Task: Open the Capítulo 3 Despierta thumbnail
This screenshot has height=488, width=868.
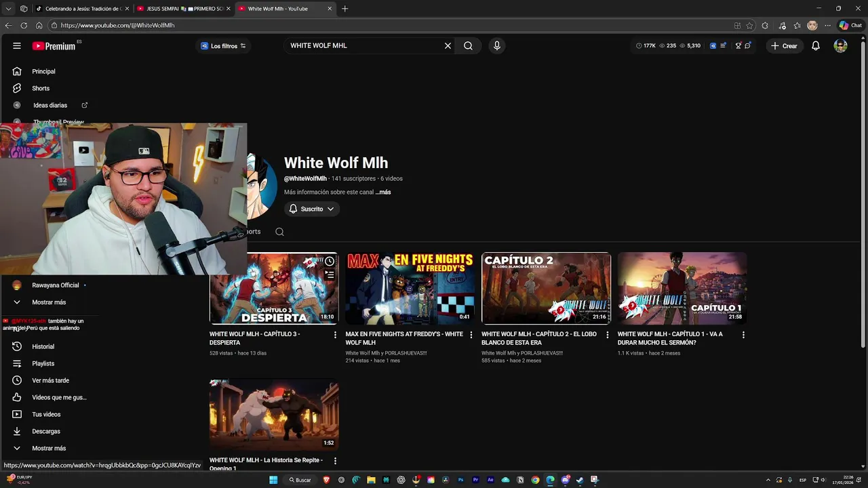Action: coord(274,289)
